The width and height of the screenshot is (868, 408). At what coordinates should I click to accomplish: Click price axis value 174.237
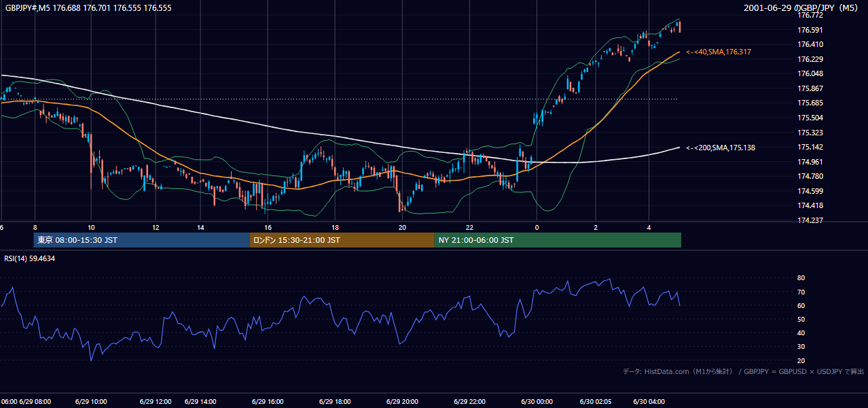click(x=810, y=220)
